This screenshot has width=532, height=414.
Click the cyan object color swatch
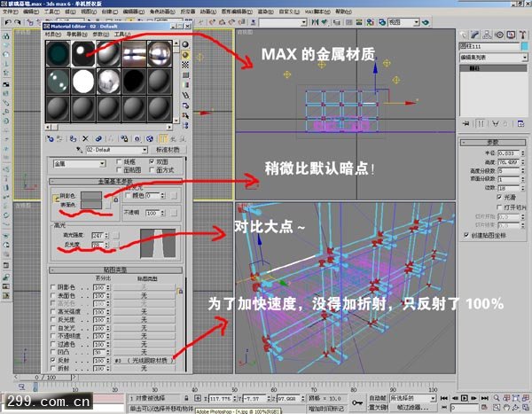click(x=525, y=46)
